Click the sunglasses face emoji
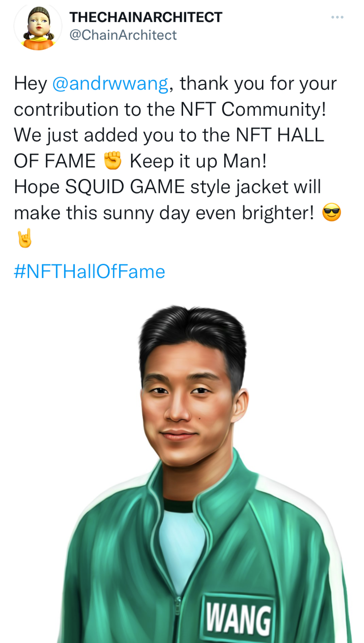Image resolution: width=364 pixels, height=643 pixels. [331, 213]
